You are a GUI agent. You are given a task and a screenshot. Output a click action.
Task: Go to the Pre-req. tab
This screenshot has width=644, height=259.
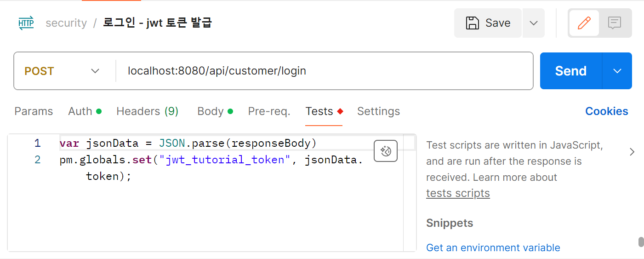[269, 111]
